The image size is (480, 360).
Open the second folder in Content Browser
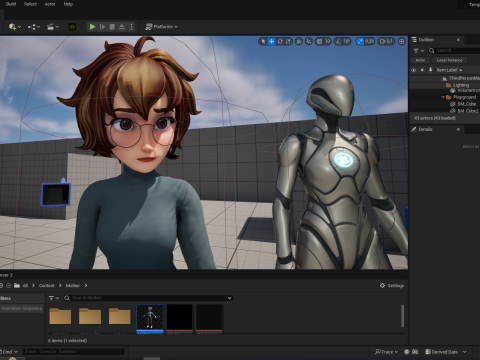click(x=90, y=317)
